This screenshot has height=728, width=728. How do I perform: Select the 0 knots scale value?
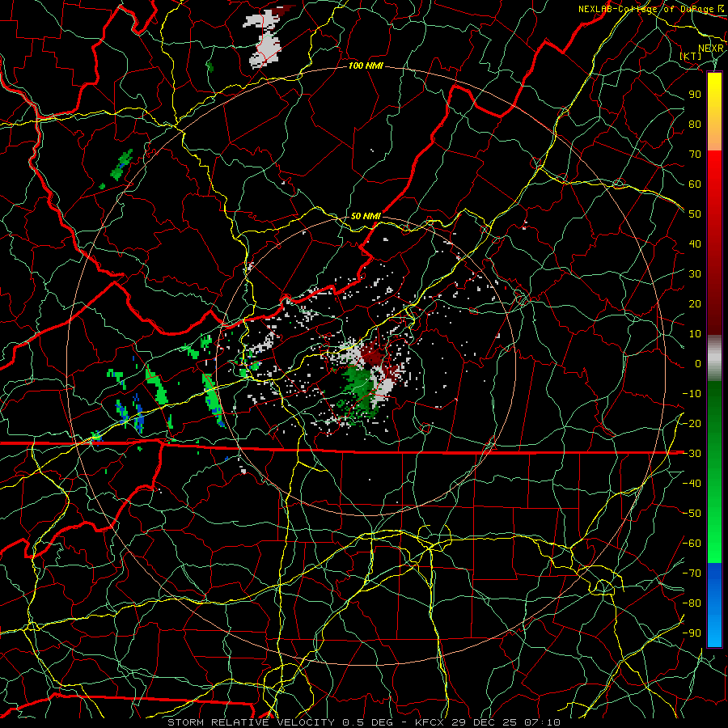coord(698,364)
